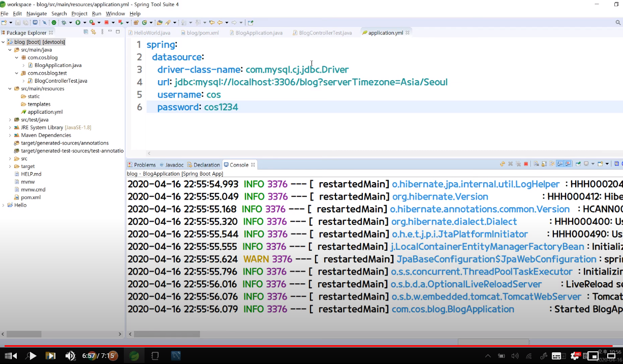
Task: Toggle video subtitles button
Action: pyautogui.click(x=556, y=356)
